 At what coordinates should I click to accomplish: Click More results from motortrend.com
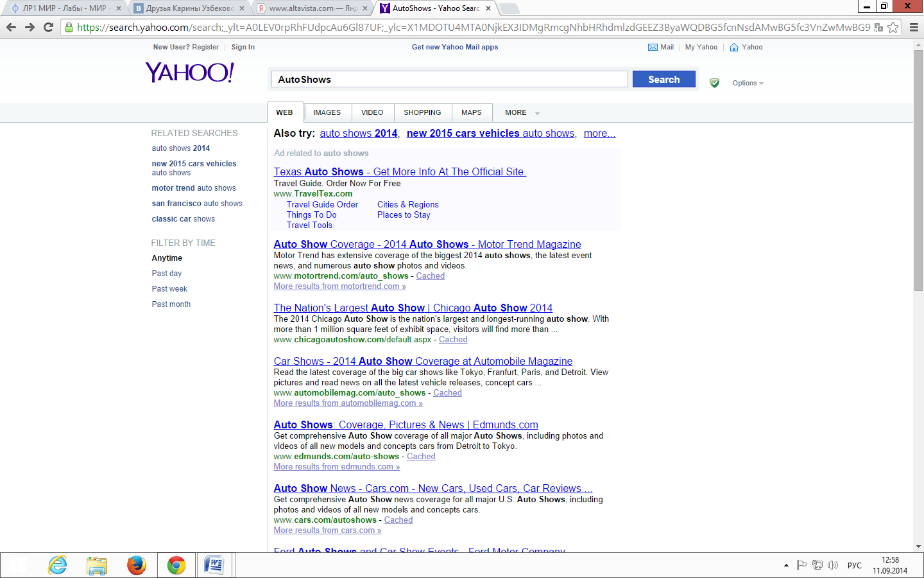tap(340, 286)
